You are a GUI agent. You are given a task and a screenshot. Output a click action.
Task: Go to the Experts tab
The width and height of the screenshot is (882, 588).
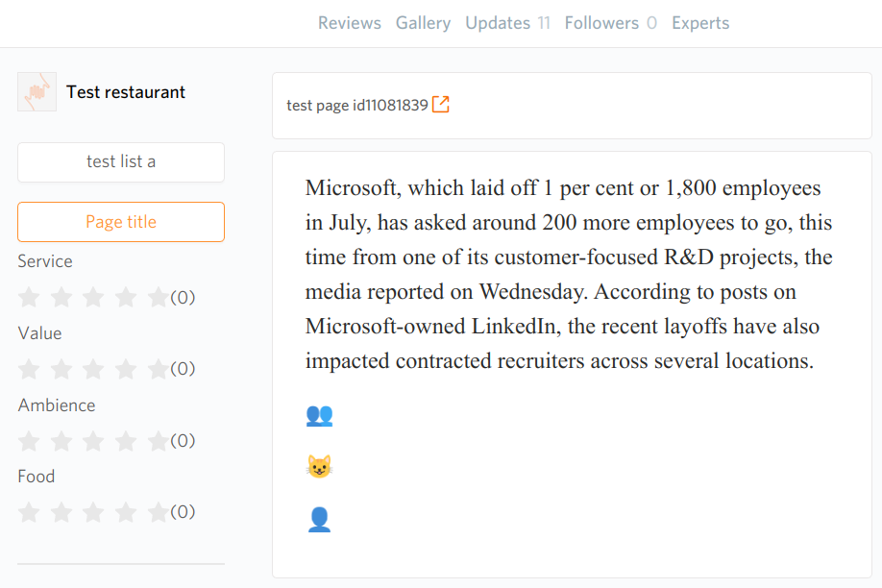coord(700,23)
